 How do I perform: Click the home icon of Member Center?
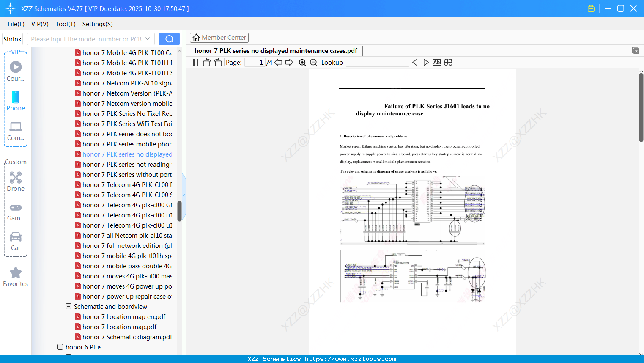point(196,38)
